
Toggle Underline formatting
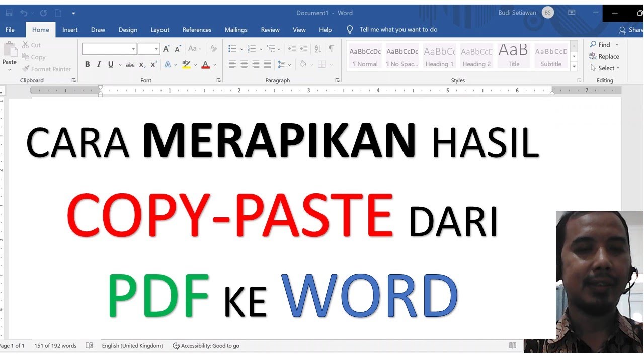[x=110, y=64]
